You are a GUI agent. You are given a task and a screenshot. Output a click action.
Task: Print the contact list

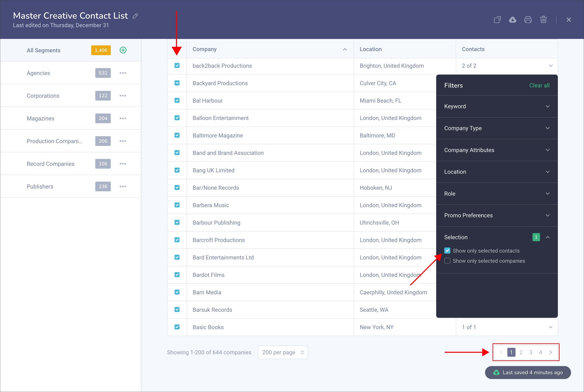coord(528,20)
